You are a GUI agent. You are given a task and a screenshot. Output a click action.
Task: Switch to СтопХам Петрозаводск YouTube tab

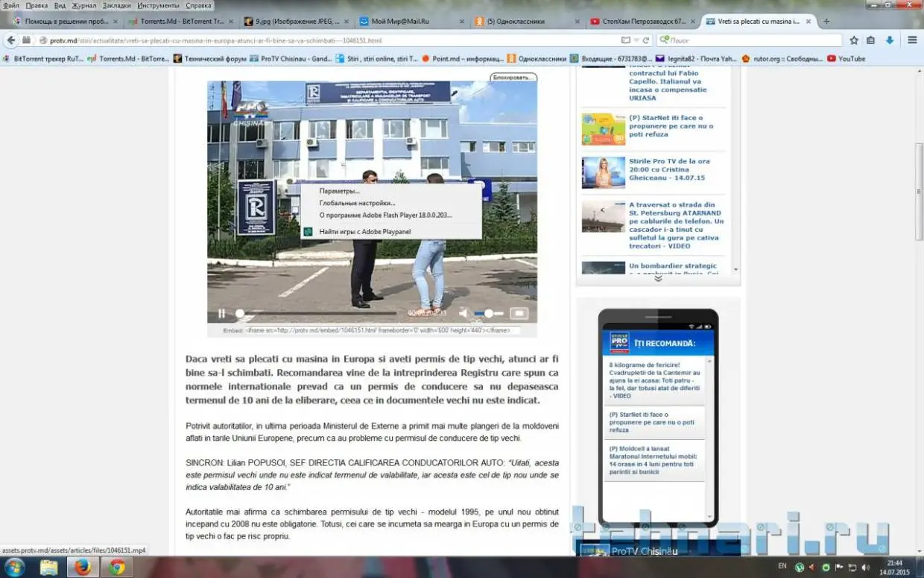click(641, 22)
